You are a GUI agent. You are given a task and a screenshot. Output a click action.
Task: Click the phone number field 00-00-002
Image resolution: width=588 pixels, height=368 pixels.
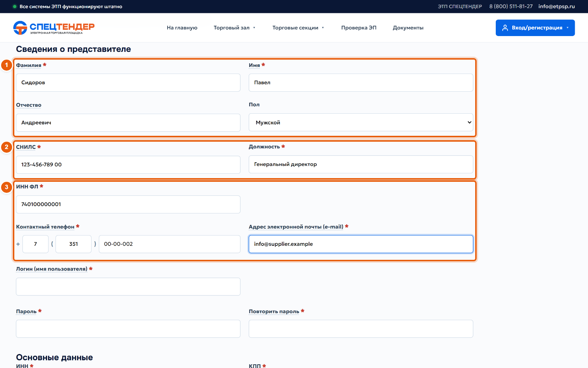[x=169, y=244]
